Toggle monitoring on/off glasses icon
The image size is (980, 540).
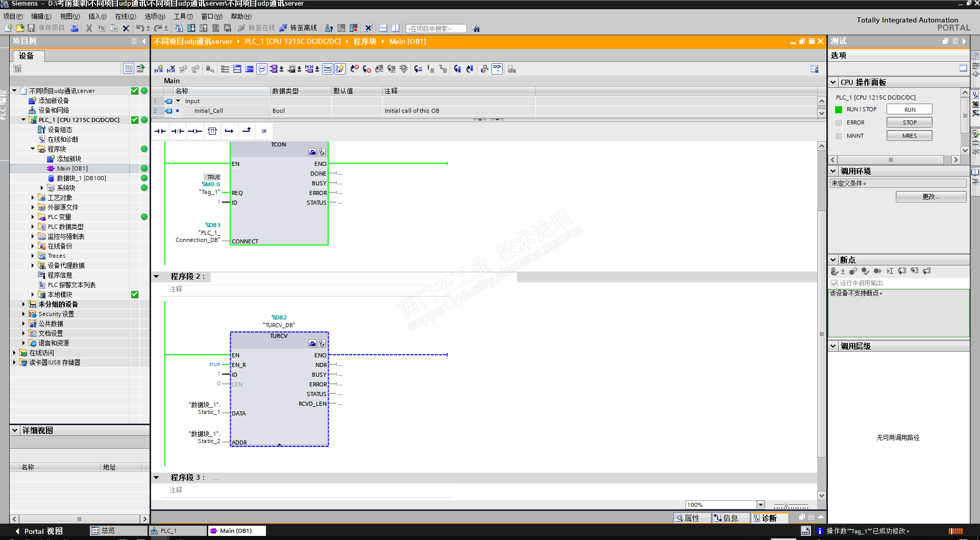point(497,69)
